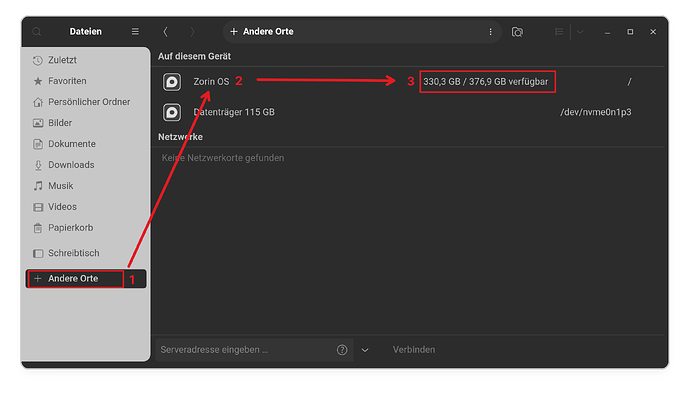Click the desktop icon beside Schreibtisch

(x=38, y=253)
